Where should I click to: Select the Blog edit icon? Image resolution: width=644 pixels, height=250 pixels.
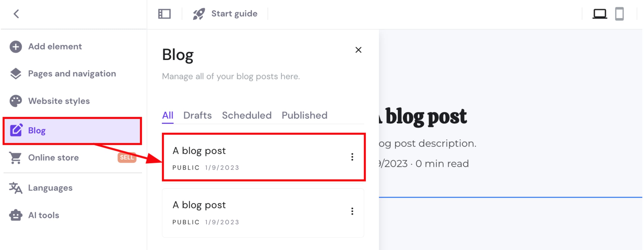pyautogui.click(x=16, y=130)
